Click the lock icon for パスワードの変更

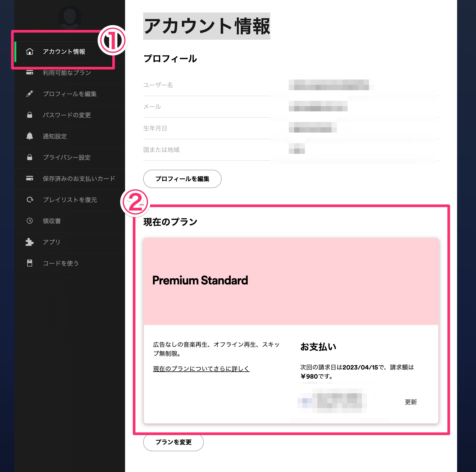(30, 115)
